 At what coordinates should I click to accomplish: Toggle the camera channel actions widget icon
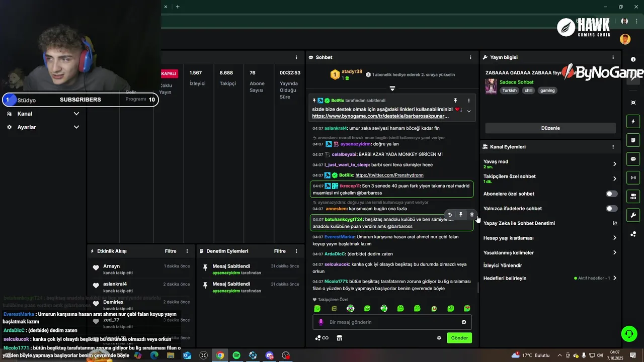tap(633, 196)
